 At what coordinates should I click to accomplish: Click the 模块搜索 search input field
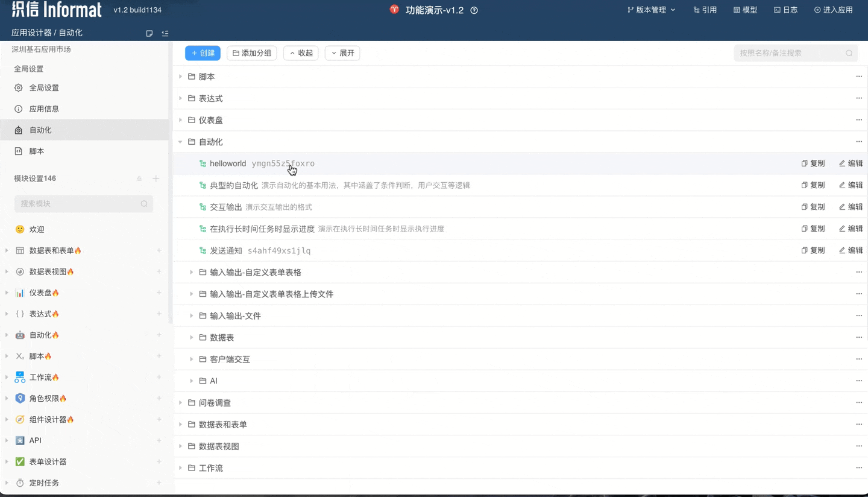[78, 204]
